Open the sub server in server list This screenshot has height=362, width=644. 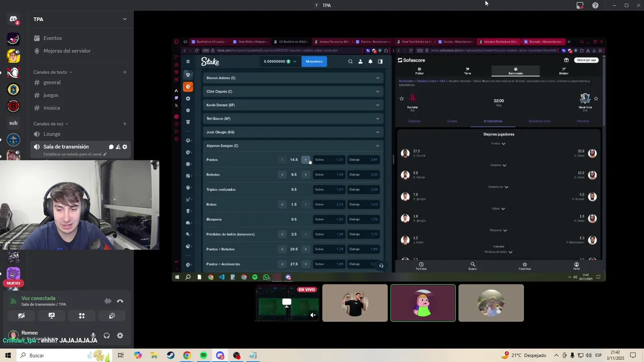tap(14, 123)
